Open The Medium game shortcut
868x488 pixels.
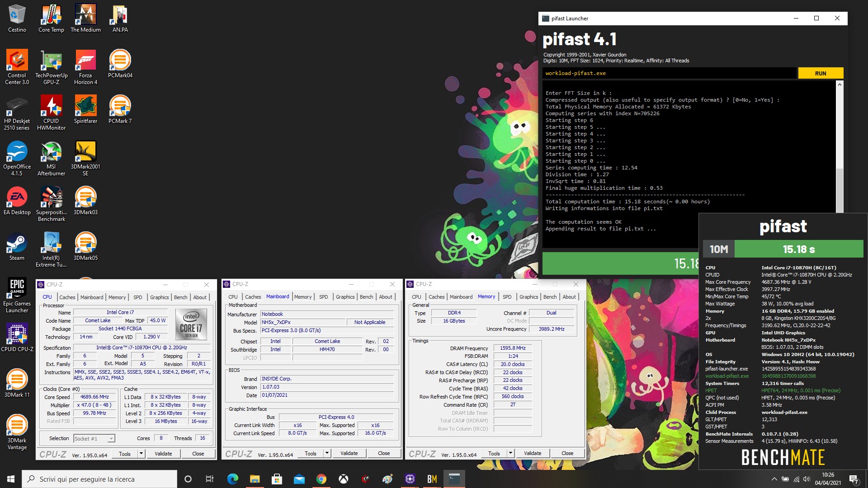tap(85, 19)
